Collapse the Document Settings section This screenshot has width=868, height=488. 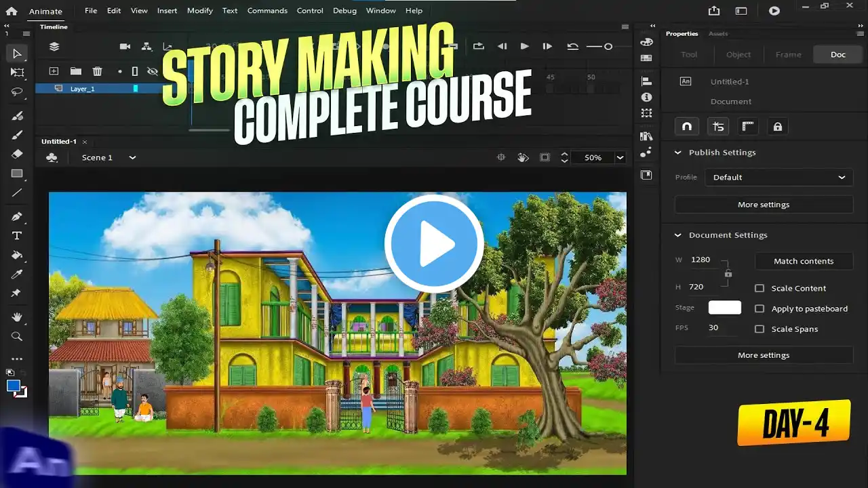677,235
